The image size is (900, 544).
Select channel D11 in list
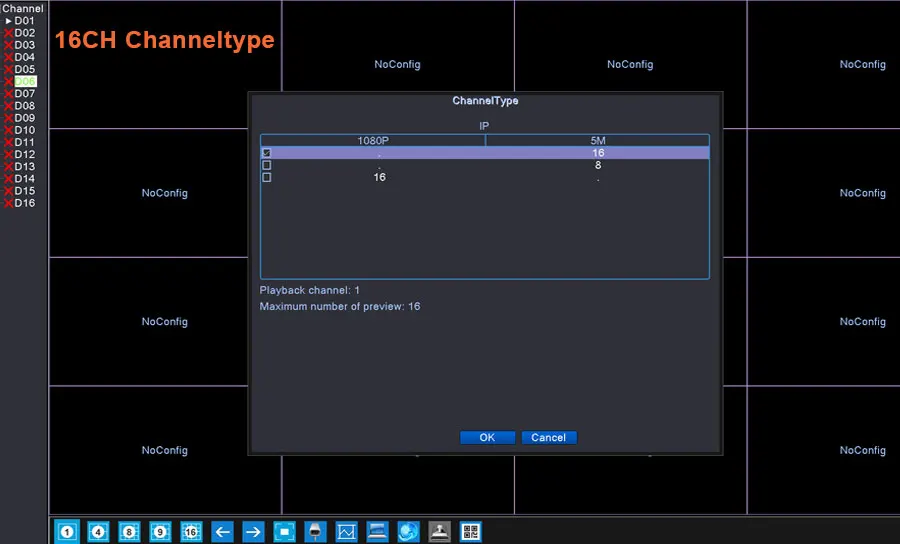point(24,142)
